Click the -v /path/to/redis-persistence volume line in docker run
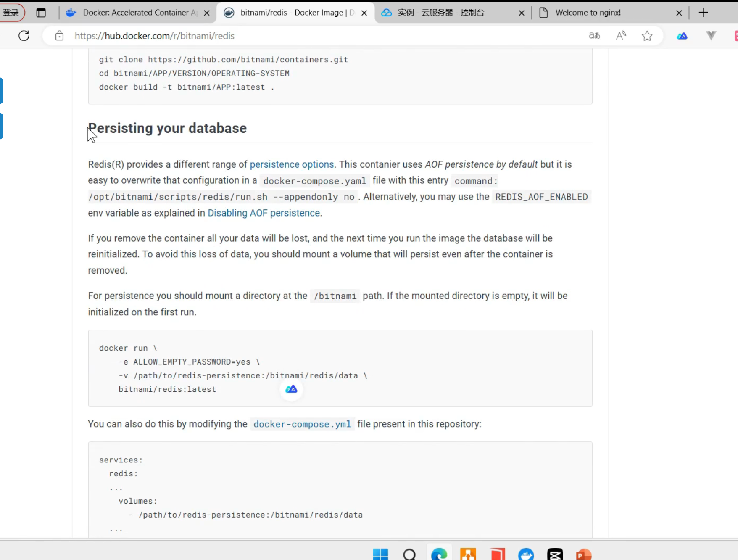 click(243, 375)
